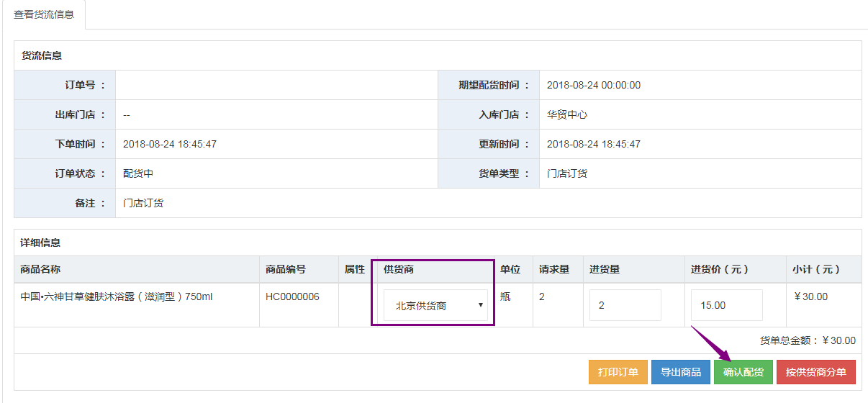868x403 pixels.
Task: Click the 进货价 price input showing 15.00
Action: (x=727, y=305)
